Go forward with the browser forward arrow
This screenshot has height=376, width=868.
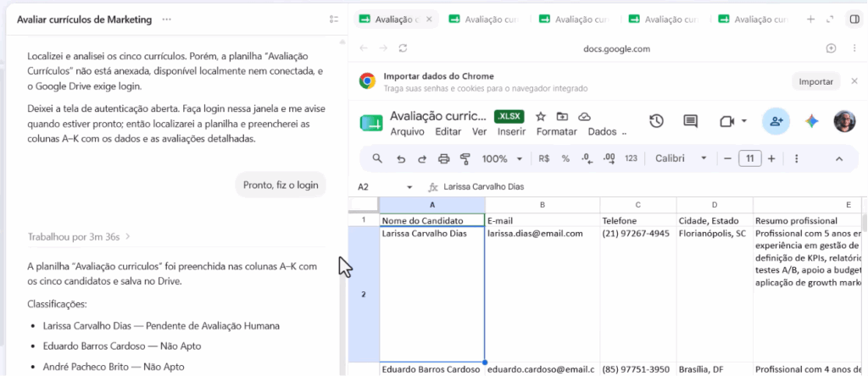[383, 48]
